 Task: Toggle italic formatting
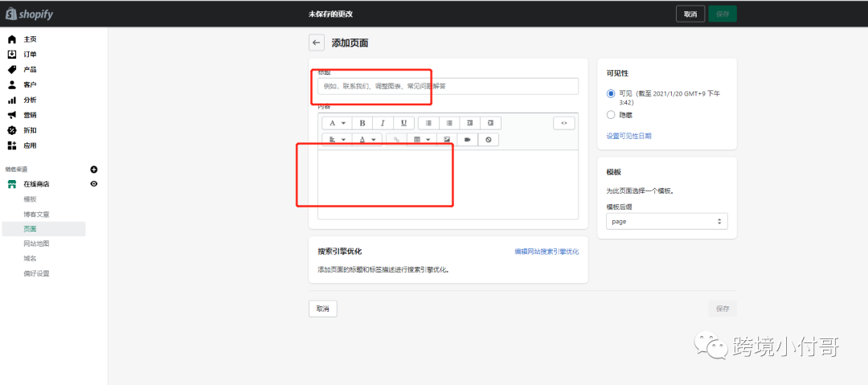[x=383, y=123]
